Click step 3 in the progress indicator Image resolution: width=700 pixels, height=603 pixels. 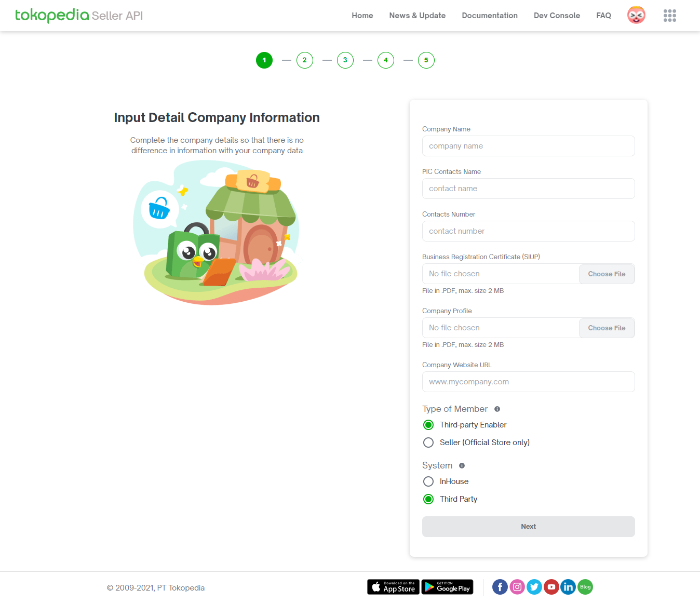345,60
